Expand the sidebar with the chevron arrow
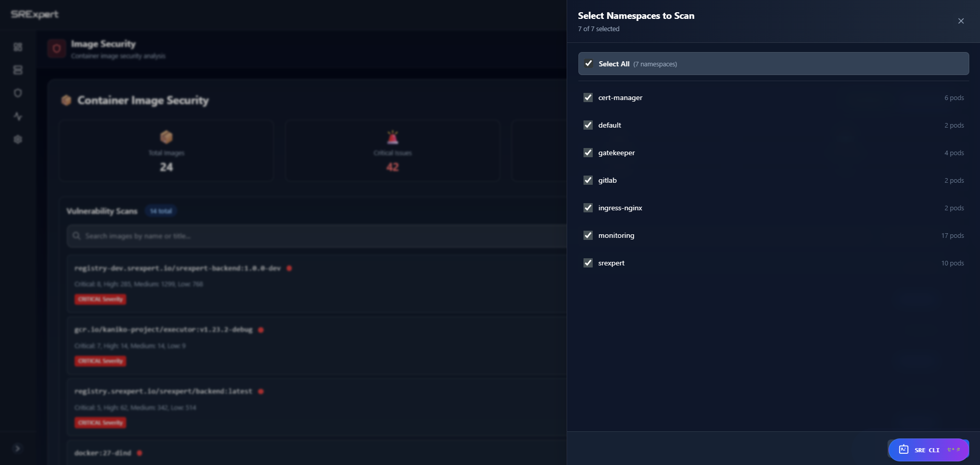This screenshot has width=980, height=465. point(17,448)
